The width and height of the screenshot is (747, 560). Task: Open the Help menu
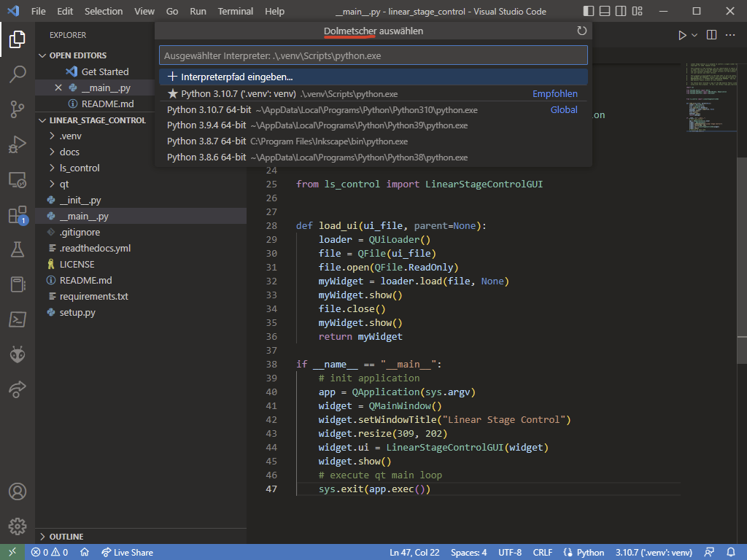pyautogui.click(x=274, y=11)
